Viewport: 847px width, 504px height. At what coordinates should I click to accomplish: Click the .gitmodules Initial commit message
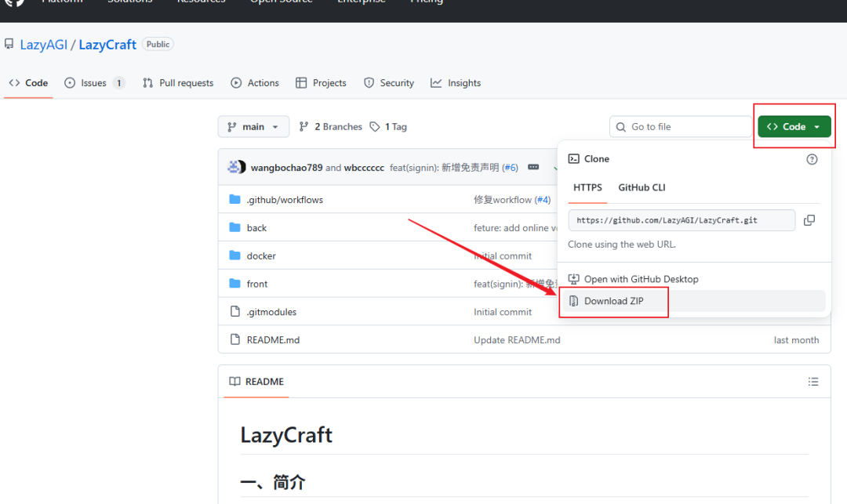[x=503, y=312]
